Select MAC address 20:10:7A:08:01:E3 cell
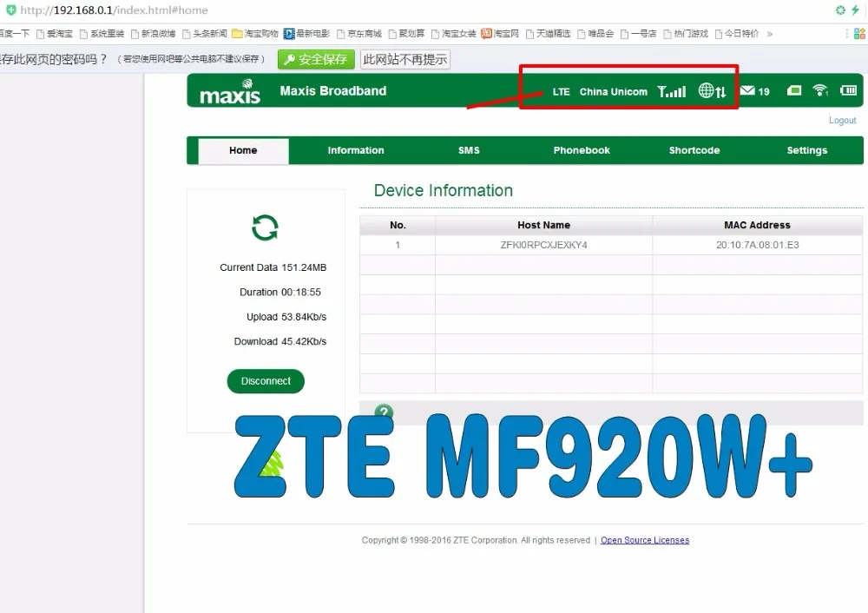Viewport: 868px width, 613px height. [x=757, y=246]
